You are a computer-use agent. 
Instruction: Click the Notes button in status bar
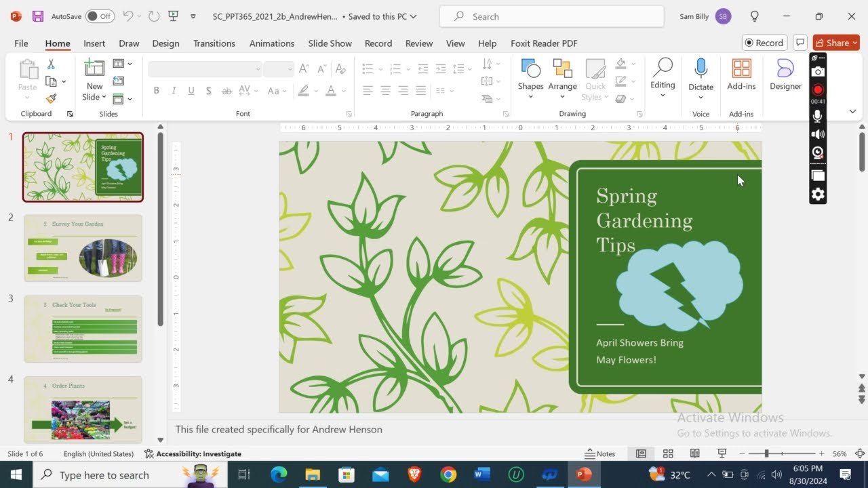point(600,454)
